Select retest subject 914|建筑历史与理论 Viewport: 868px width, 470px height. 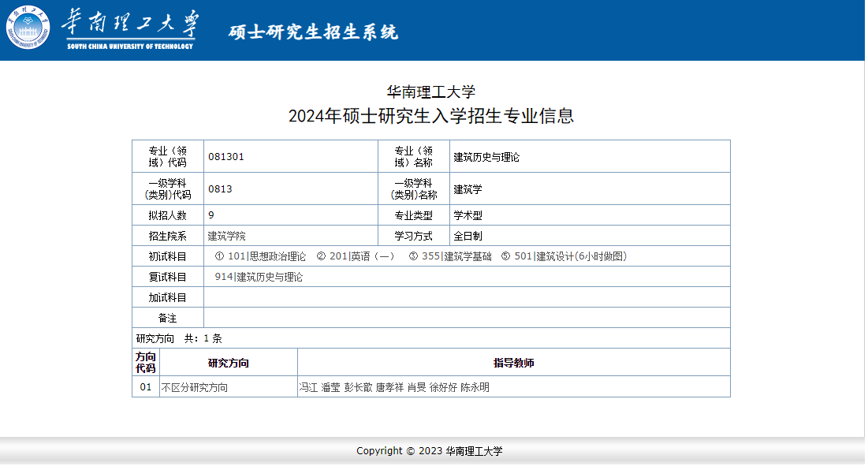click(259, 277)
